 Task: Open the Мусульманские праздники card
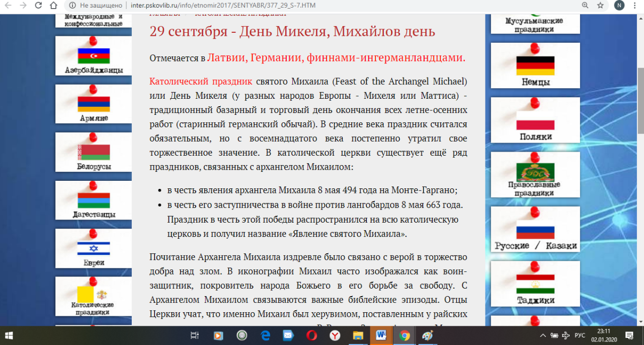pos(535,24)
